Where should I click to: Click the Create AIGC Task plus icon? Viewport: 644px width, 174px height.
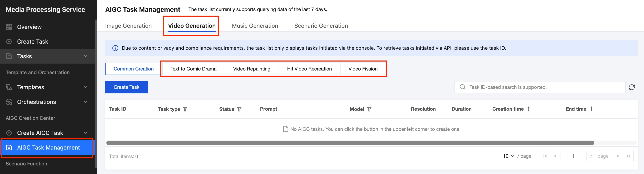(x=9, y=133)
